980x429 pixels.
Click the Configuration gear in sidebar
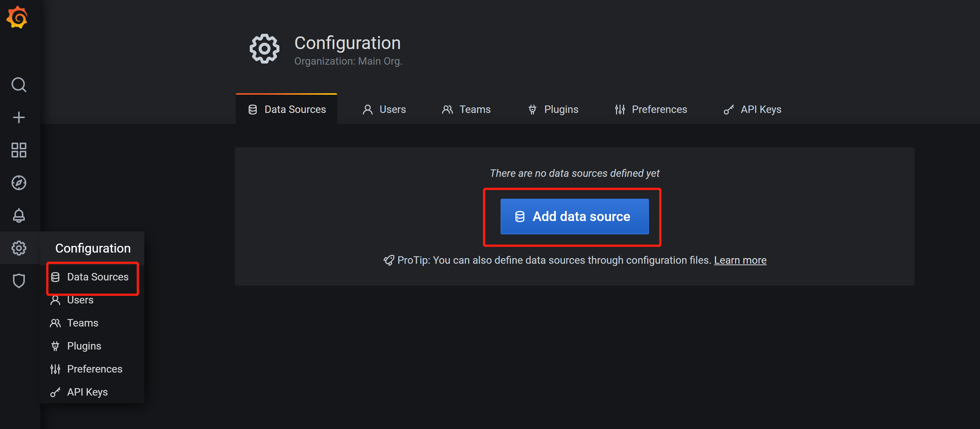pyautogui.click(x=19, y=248)
